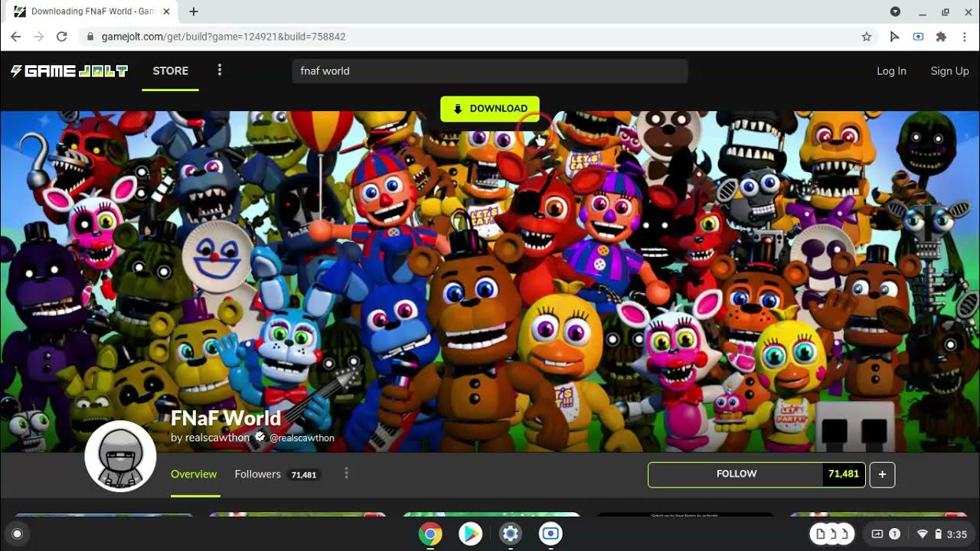Viewport: 980px width, 551px height.
Task: Open Chrome from the shelf
Action: 430,534
